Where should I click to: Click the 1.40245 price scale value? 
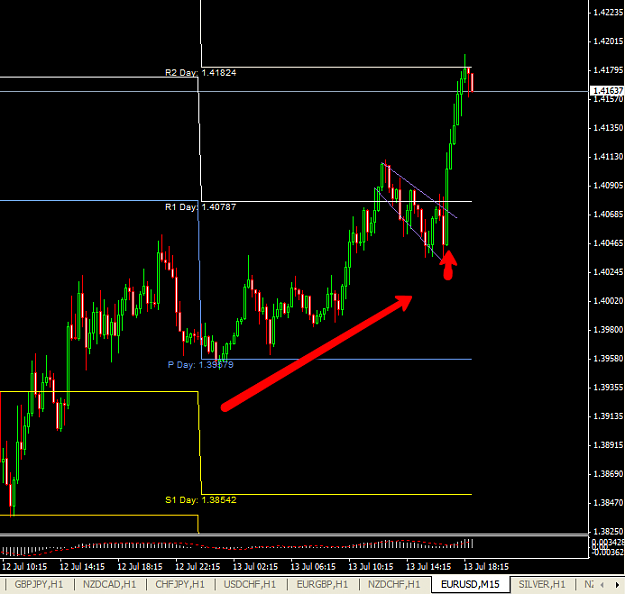point(608,272)
